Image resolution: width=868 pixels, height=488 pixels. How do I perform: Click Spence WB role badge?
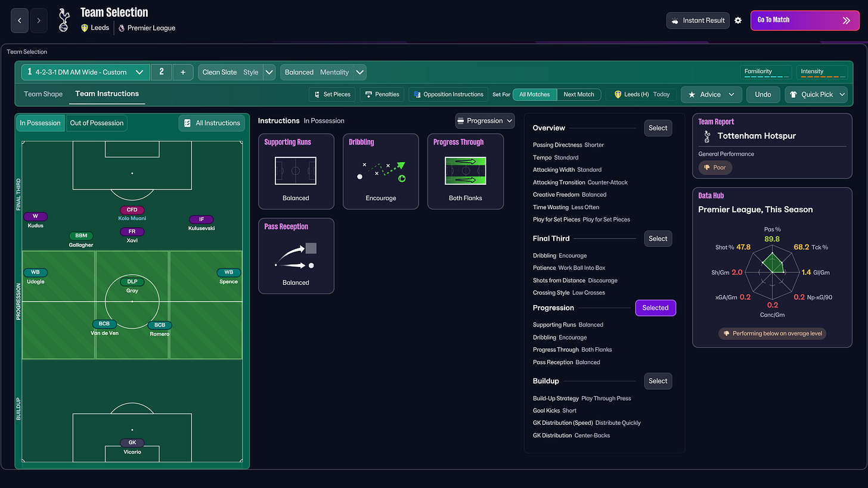point(229,272)
